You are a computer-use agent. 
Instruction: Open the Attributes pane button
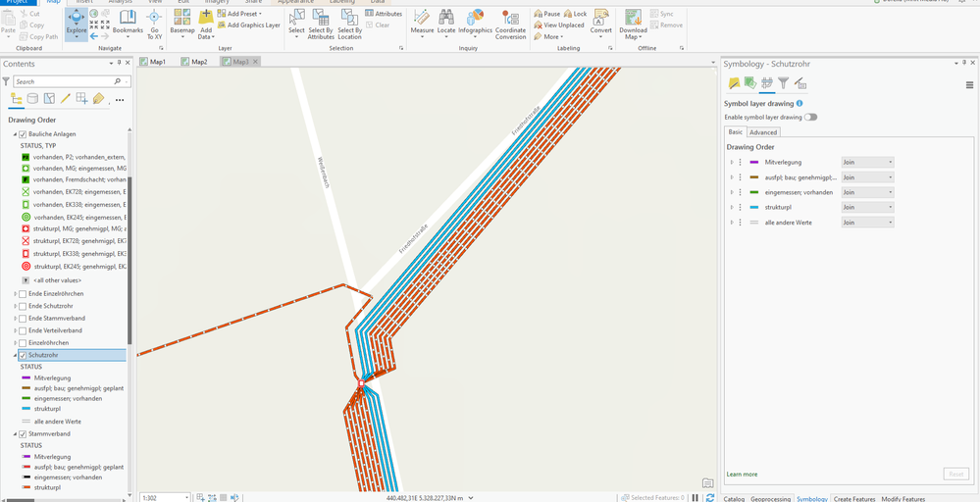pyautogui.click(x=384, y=14)
